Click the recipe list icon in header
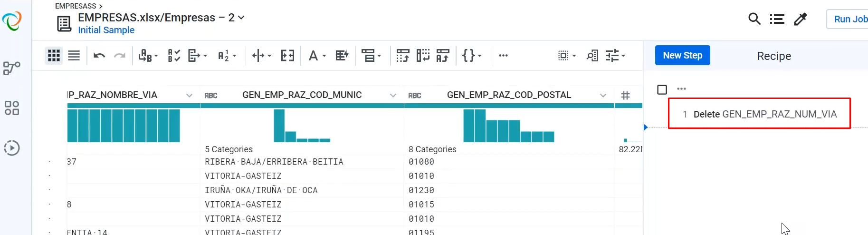 pos(777,19)
